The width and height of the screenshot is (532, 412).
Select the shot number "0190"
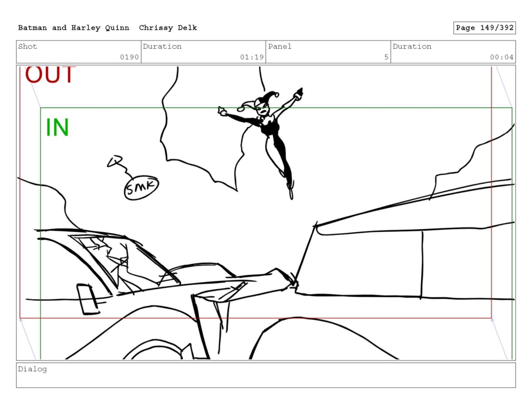point(129,57)
